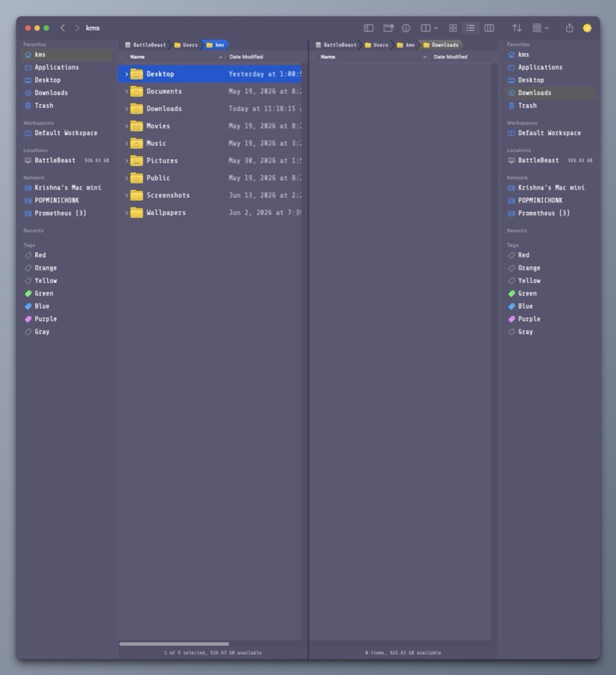Screen dimensions: 616x675
Task: Select the Purple tag in left sidebar
Action: click(x=66, y=319)
